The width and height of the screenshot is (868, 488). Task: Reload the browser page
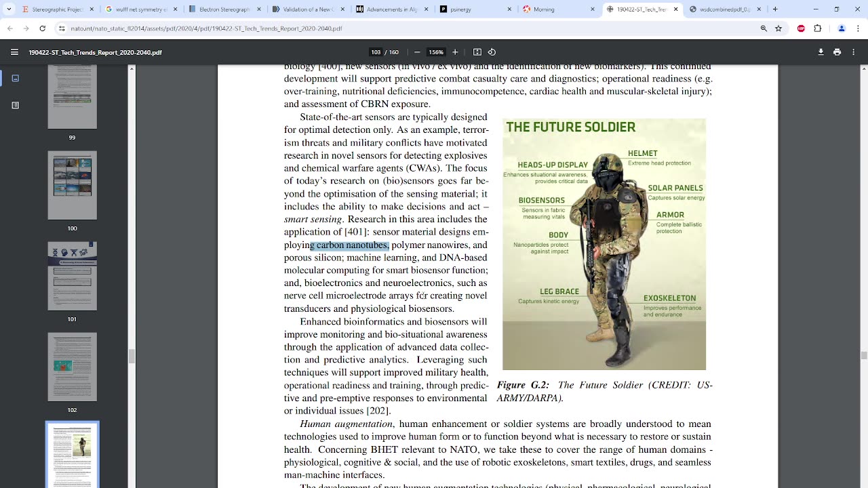42,28
